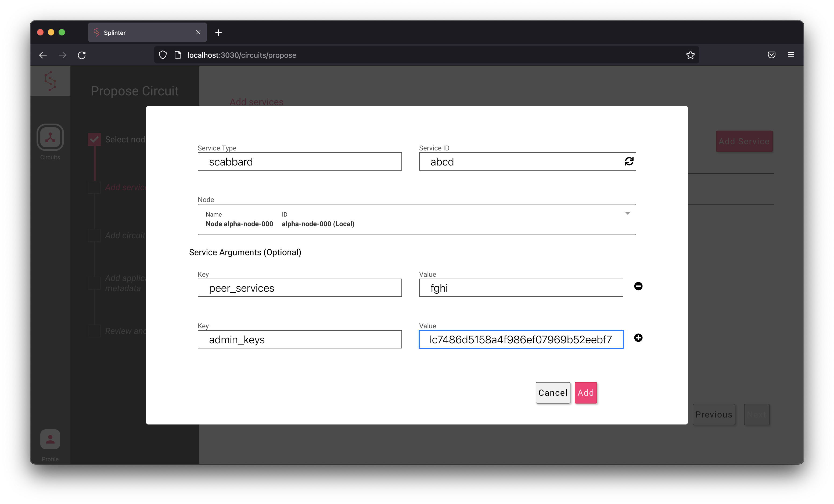Click the Splinter logo in sidebar
The width and height of the screenshot is (834, 504).
[50, 81]
